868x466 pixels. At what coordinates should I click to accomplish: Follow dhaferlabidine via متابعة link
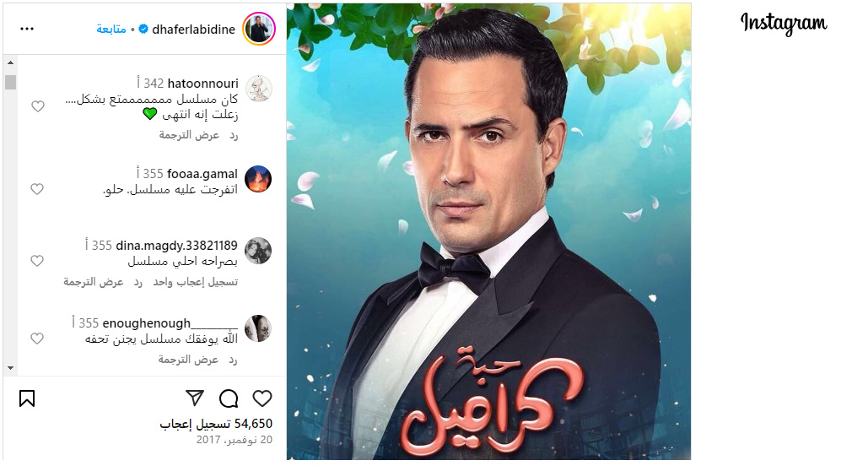click(111, 29)
